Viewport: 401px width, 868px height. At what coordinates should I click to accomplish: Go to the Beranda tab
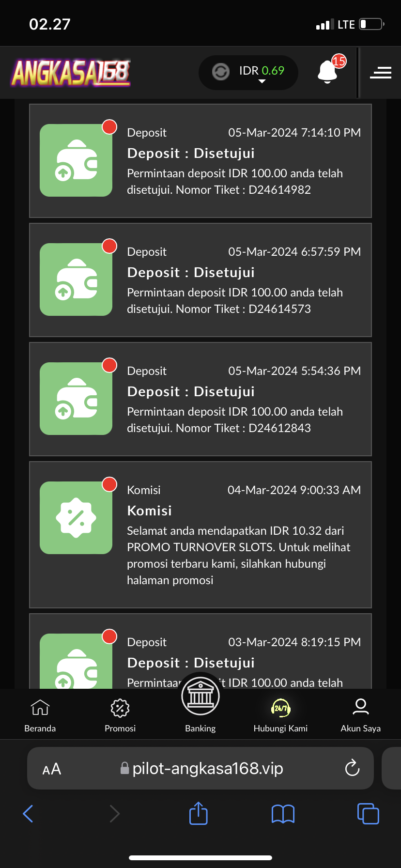click(40, 715)
